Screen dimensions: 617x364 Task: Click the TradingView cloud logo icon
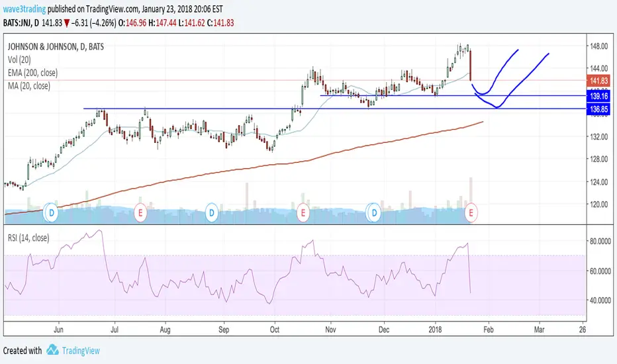pos(53,350)
